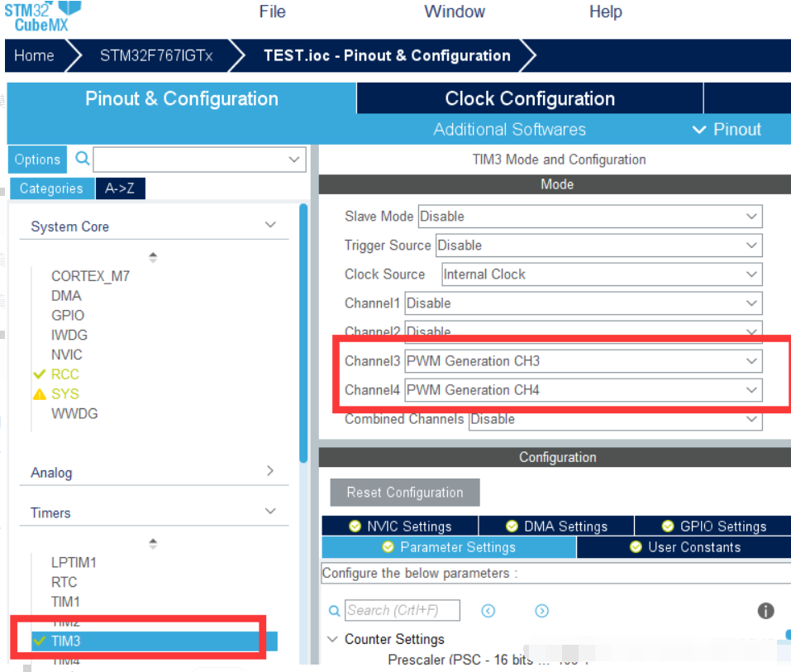Open the Channel4 PWM Generation dropdown

[x=584, y=390]
